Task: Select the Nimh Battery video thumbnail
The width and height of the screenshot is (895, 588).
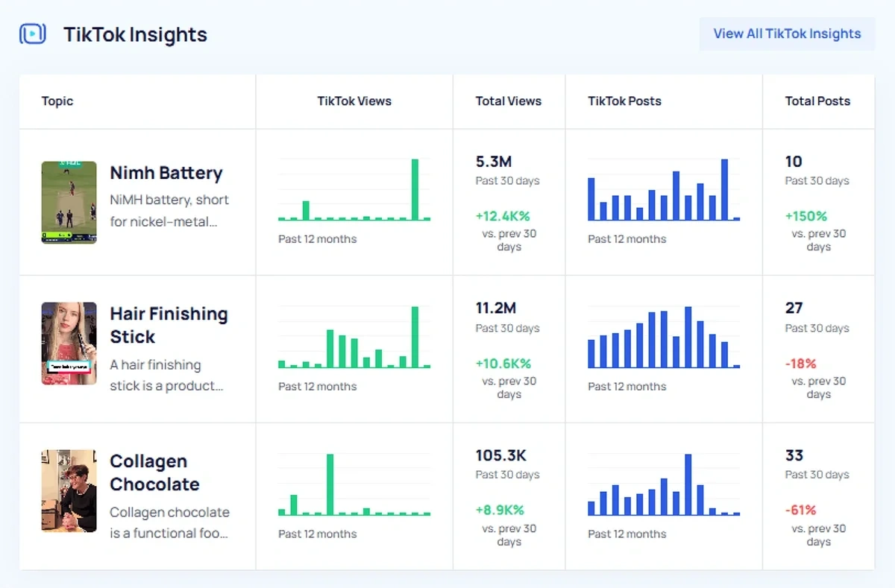Action: click(69, 201)
